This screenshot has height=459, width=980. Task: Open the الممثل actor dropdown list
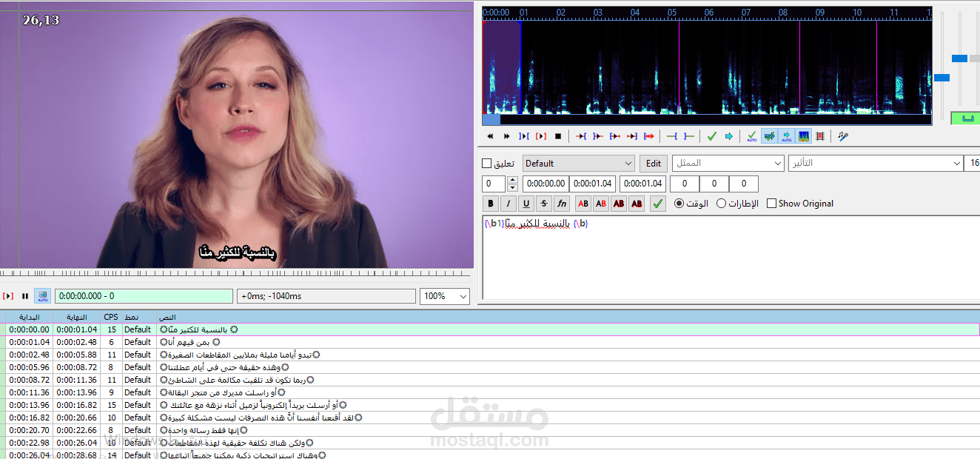(779, 163)
